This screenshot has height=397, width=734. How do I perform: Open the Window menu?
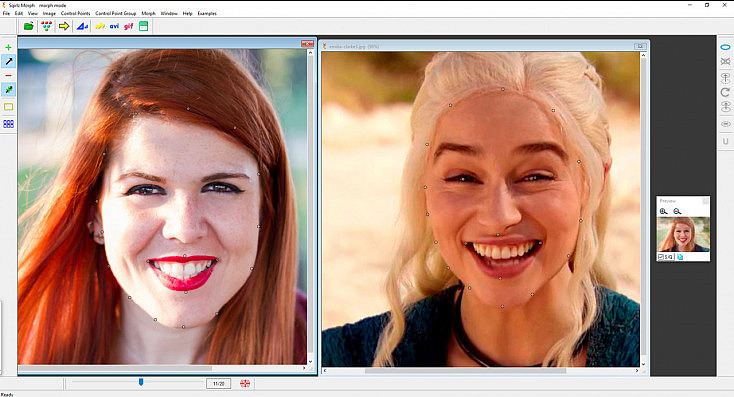click(169, 13)
